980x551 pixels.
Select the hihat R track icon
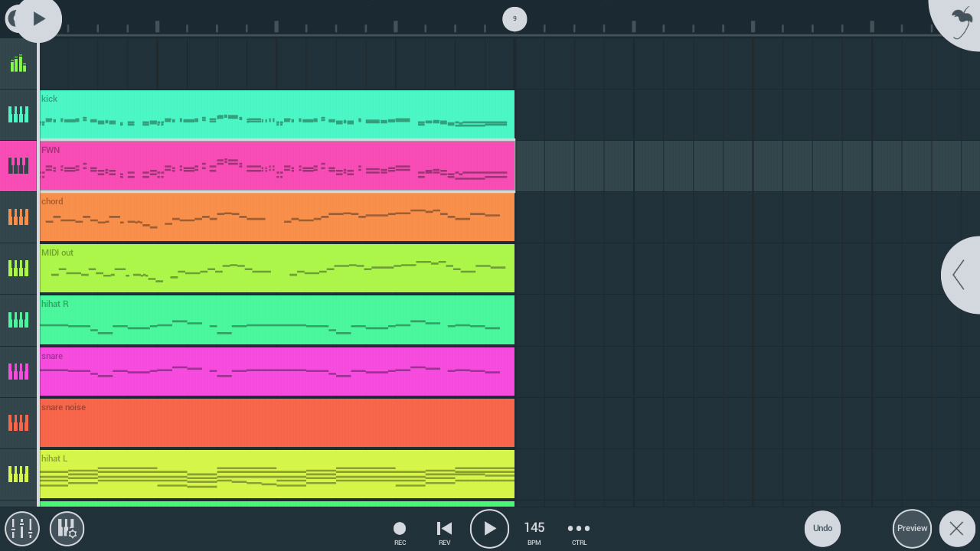click(x=18, y=320)
